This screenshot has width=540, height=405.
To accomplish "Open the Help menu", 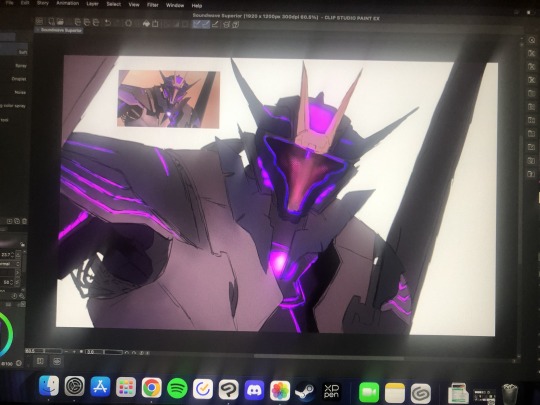I will tap(197, 6).
